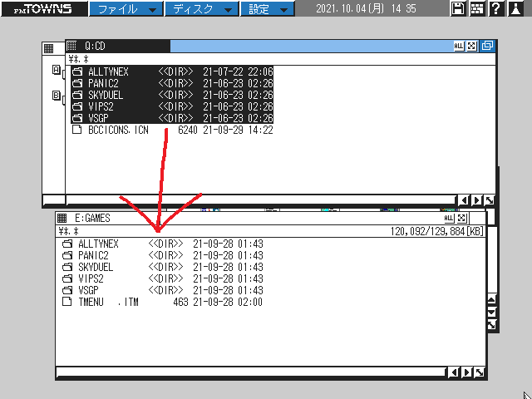
Task: Open the help question mark icon
Action: click(496, 8)
